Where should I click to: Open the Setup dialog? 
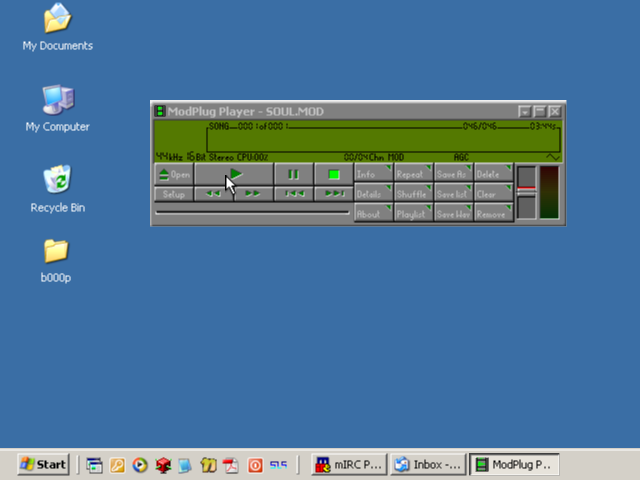pos(174,194)
